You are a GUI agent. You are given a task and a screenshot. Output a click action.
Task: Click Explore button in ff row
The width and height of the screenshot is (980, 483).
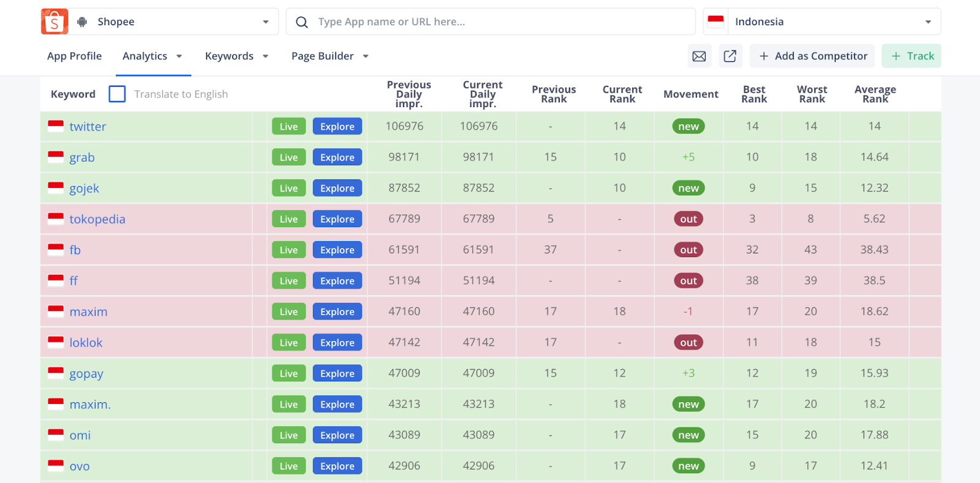tap(337, 281)
